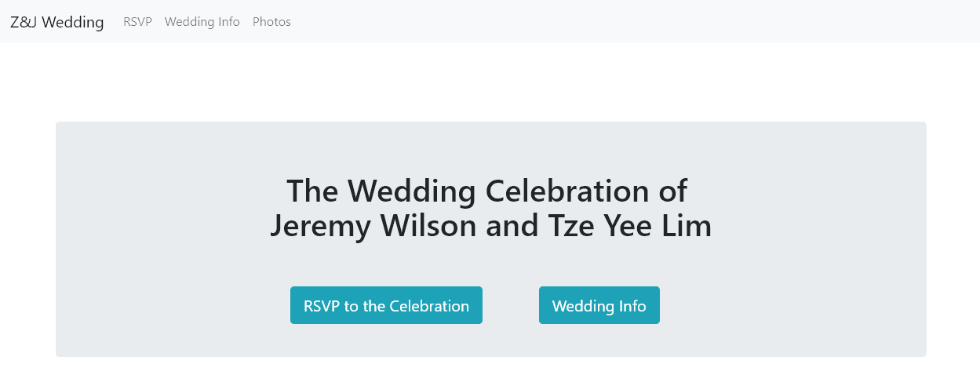Click the gray gap between the two teal buttons

[510, 305]
